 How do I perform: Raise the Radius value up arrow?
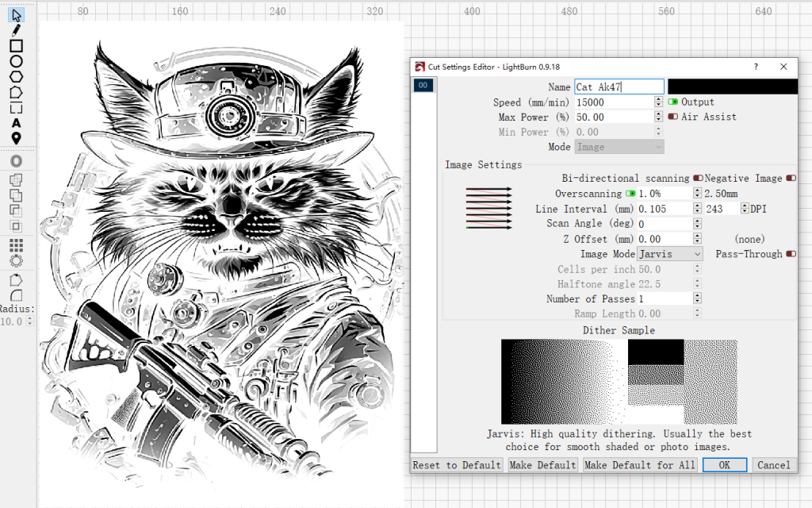click(x=29, y=318)
